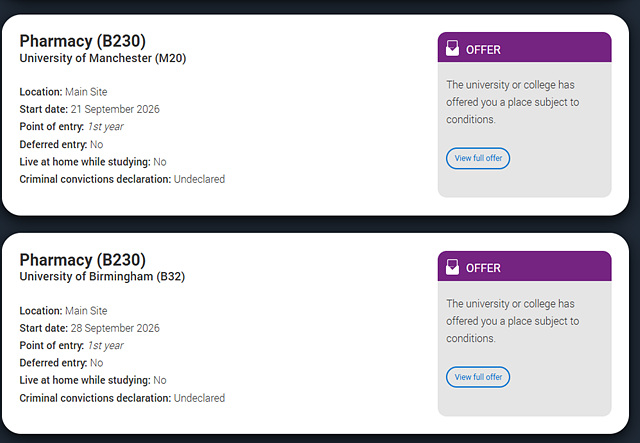View full offer from University of Birmingham
640x443 pixels.
478,377
